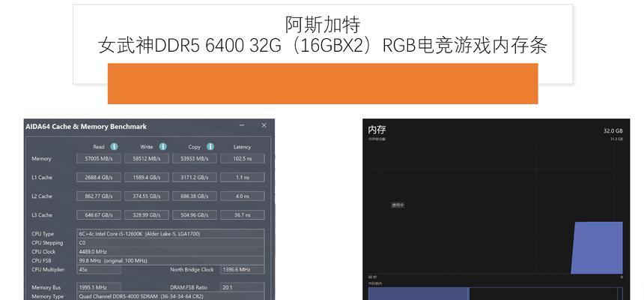
Task: Click L2 Cache Copy value 686.38 GB/s
Action: [194, 196]
